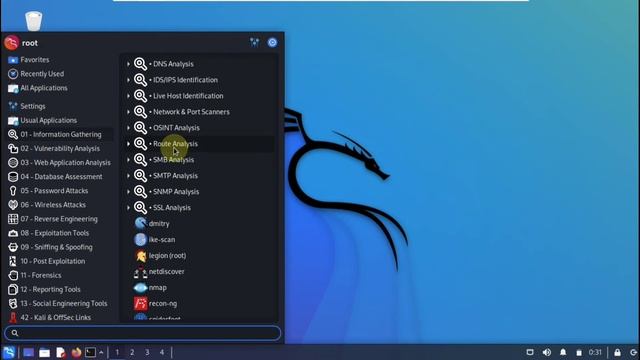Open the notifications bell icon
The height and width of the screenshot is (360, 640).
(563, 352)
